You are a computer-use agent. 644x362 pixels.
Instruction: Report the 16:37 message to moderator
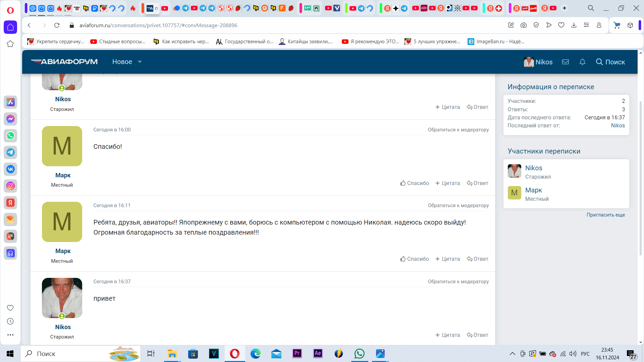[x=458, y=282]
